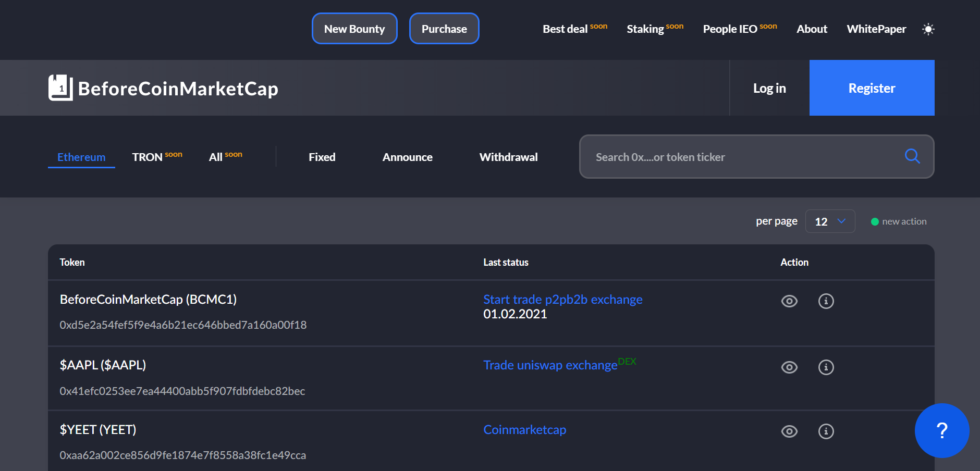Filter by Withdrawal status
Image resolution: width=980 pixels, height=471 pixels.
509,157
